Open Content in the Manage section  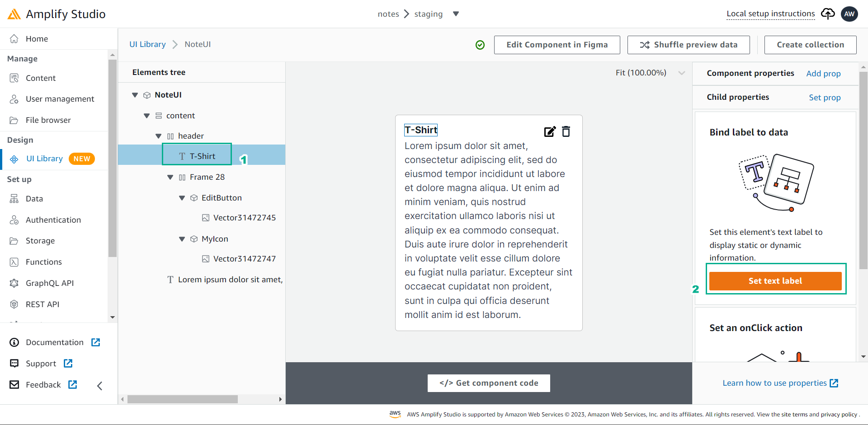tap(40, 78)
